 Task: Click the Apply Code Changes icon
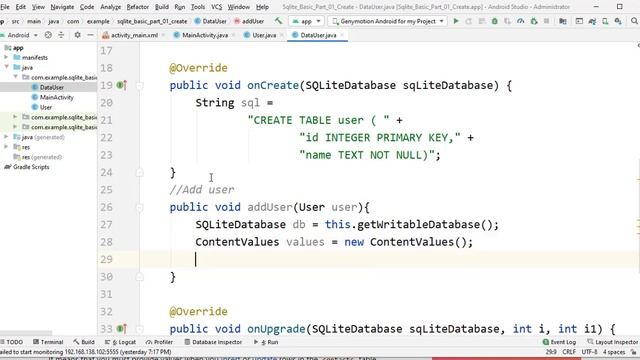coord(482,21)
